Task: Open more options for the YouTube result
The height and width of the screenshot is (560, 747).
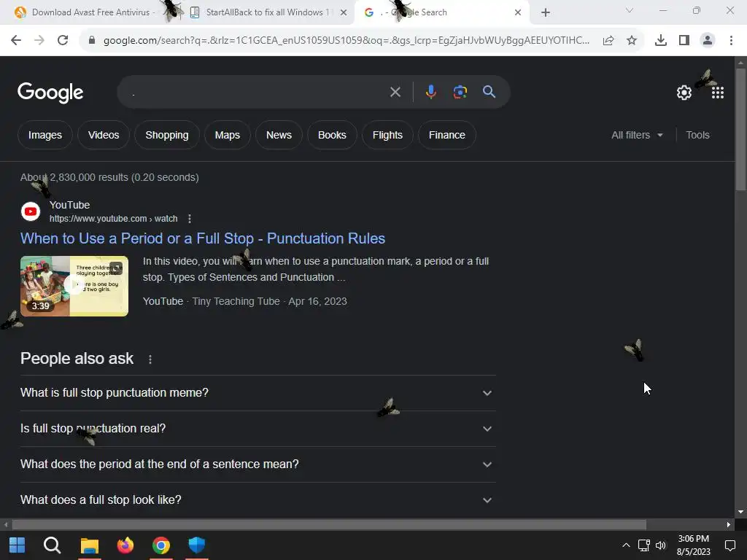Action: click(190, 219)
